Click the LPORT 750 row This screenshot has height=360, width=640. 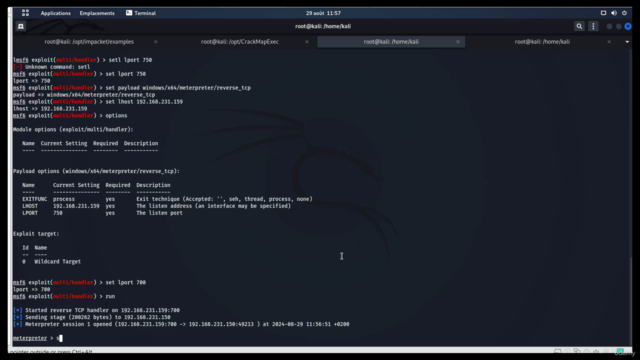(102, 213)
